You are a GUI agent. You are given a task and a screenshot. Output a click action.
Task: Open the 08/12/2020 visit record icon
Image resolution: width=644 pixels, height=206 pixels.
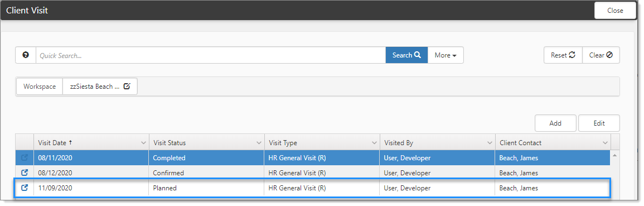[x=25, y=173]
